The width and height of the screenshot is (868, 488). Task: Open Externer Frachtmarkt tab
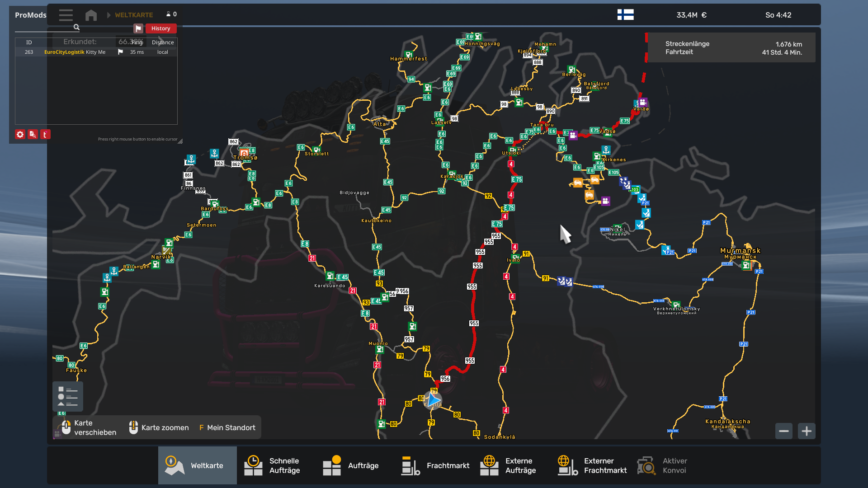pyautogui.click(x=592, y=465)
